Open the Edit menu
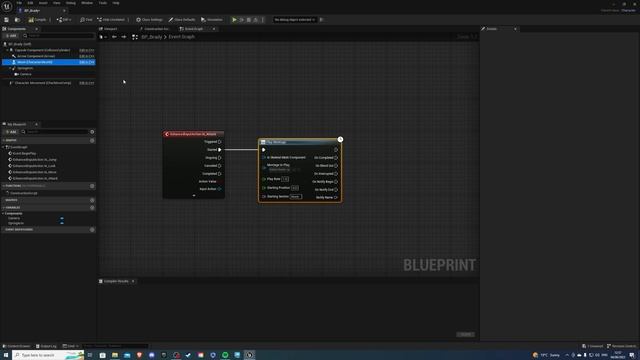The height and width of the screenshot is (360, 640). [x=30, y=3]
